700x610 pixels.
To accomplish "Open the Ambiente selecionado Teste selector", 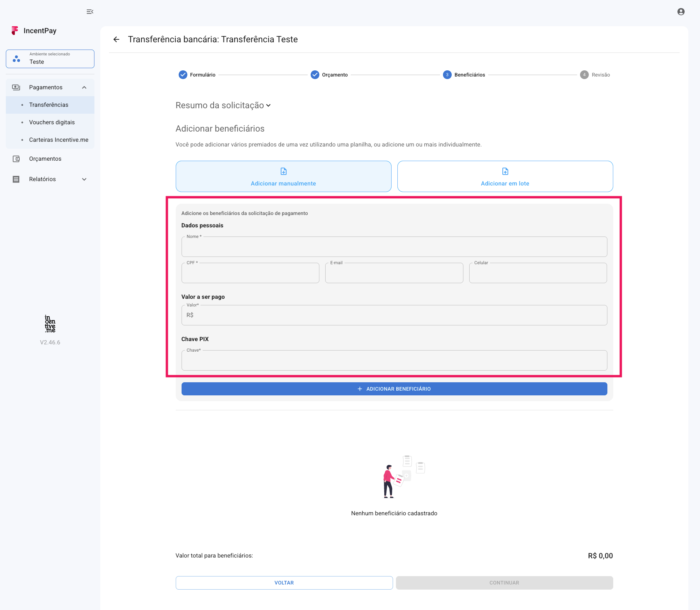I will tap(50, 59).
